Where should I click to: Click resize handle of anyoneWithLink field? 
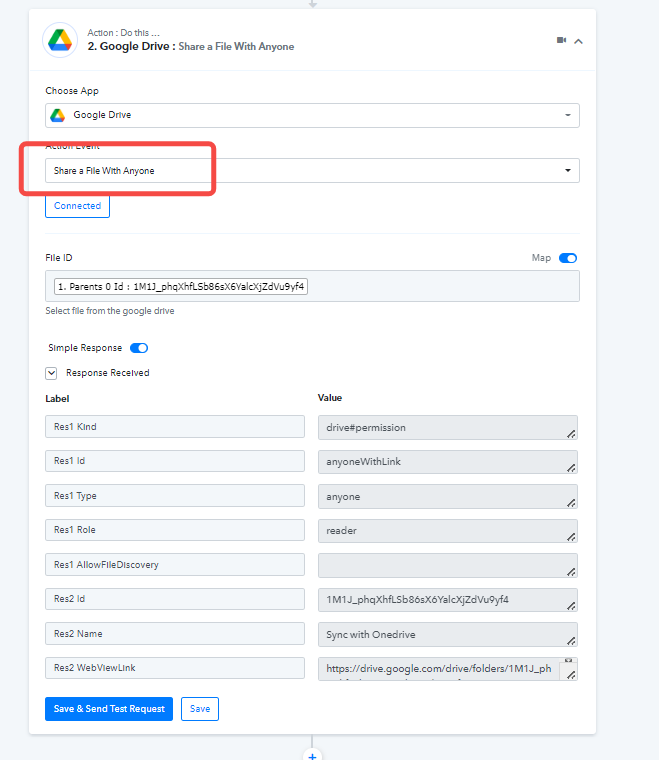tap(571, 468)
